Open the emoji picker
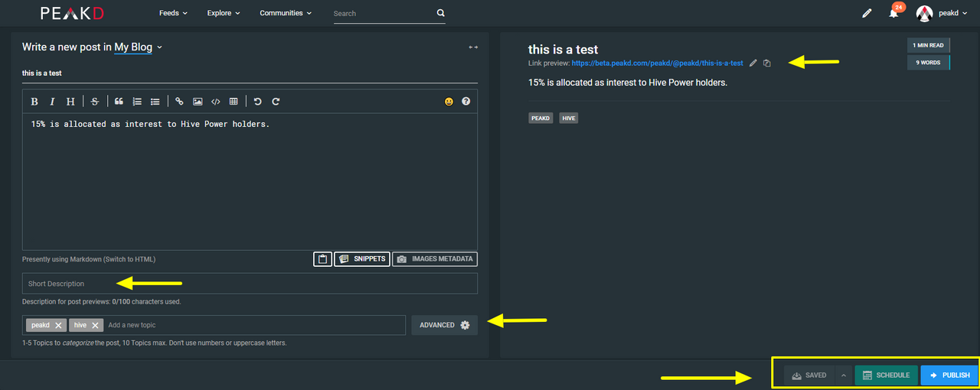980x390 pixels. pos(449,101)
